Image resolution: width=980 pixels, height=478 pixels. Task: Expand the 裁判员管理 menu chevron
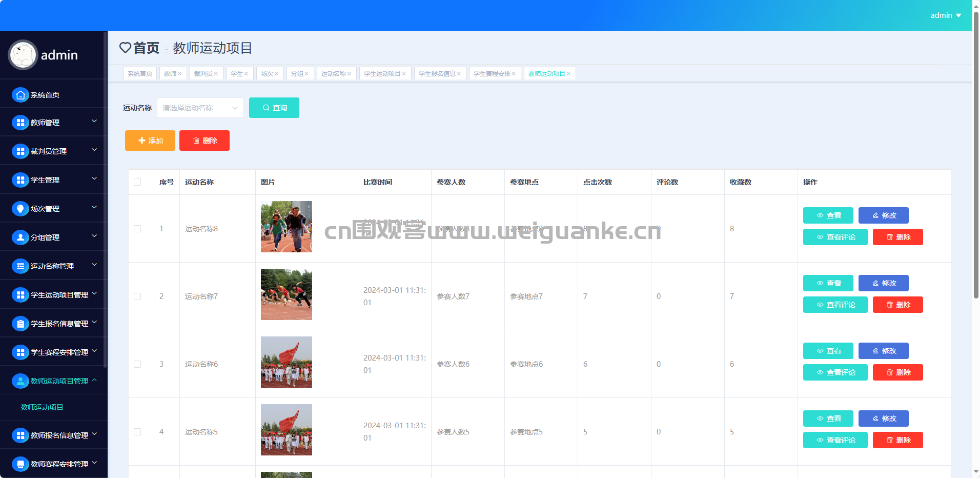tap(94, 150)
